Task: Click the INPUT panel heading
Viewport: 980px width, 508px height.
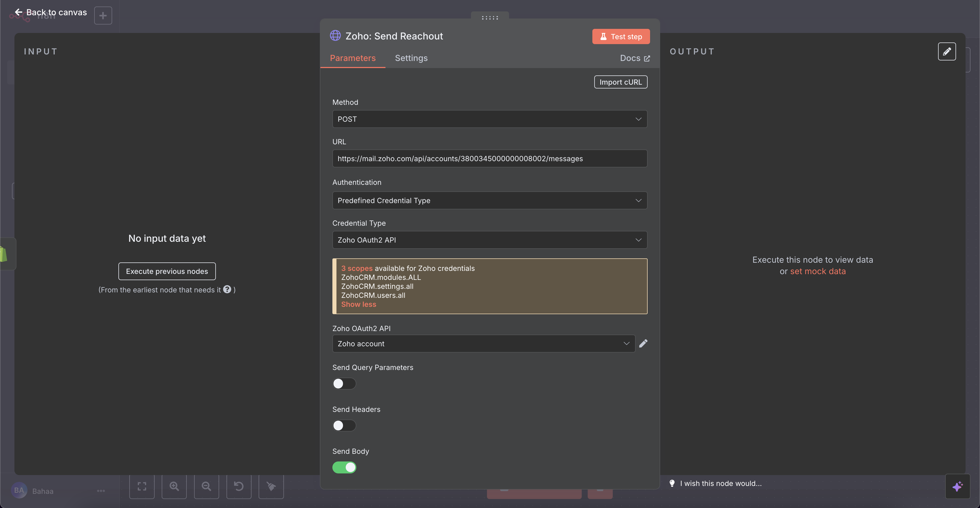Action: [41, 51]
